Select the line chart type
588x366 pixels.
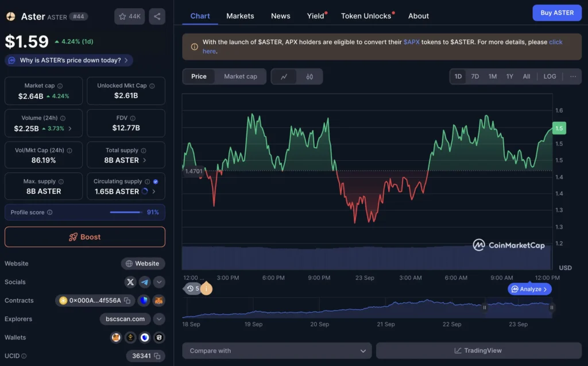tap(284, 76)
